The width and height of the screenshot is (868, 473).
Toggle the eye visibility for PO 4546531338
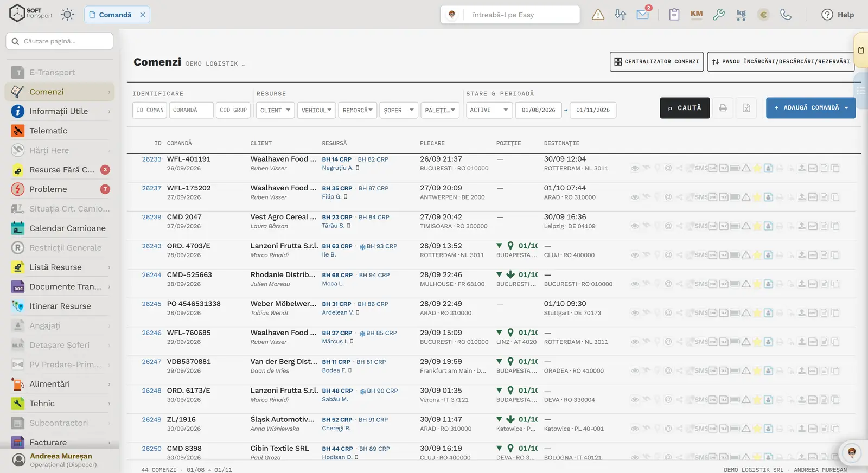(x=635, y=313)
